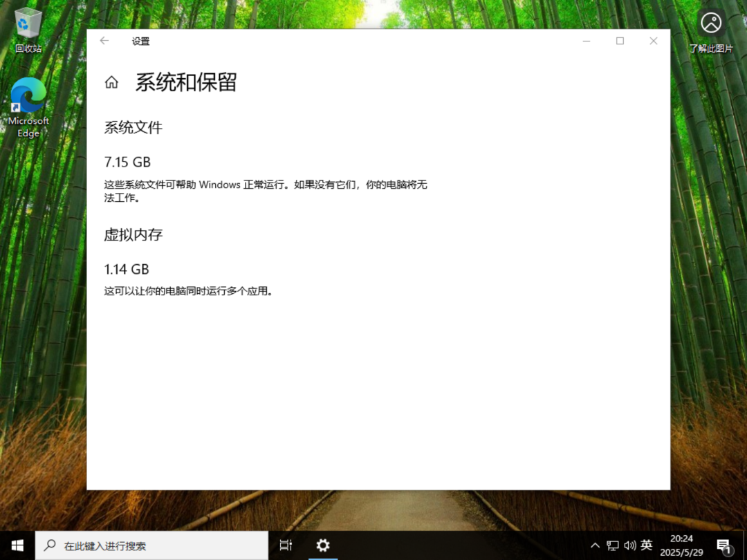The width and height of the screenshot is (747, 560).
Task: Close the Settings window
Action: [654, 41]
